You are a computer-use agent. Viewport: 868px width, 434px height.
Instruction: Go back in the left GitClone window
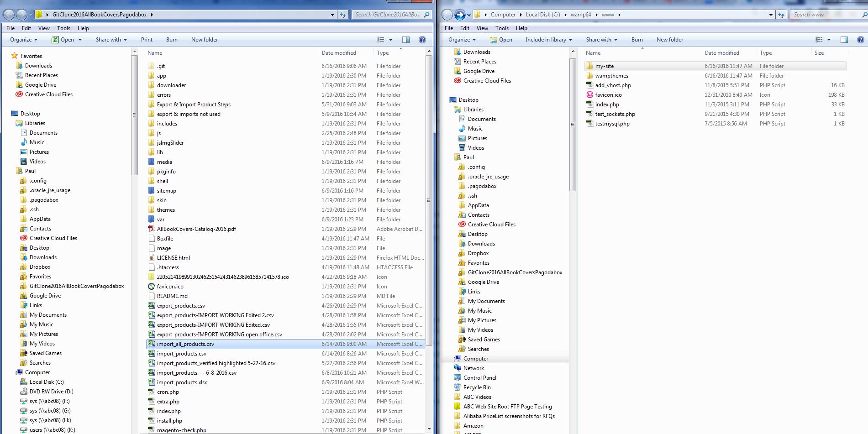[x=9, y=15]
